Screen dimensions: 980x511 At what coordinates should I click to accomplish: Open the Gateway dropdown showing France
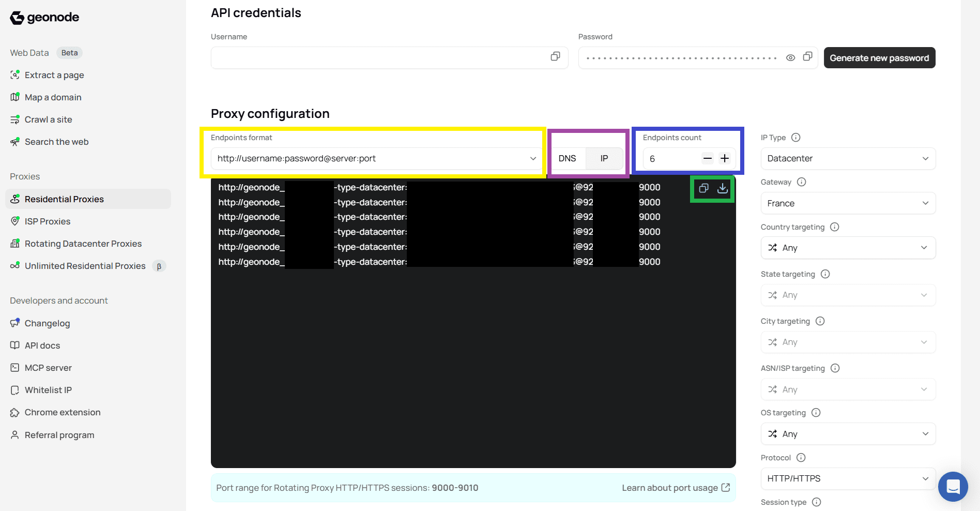tap(848, 203)
